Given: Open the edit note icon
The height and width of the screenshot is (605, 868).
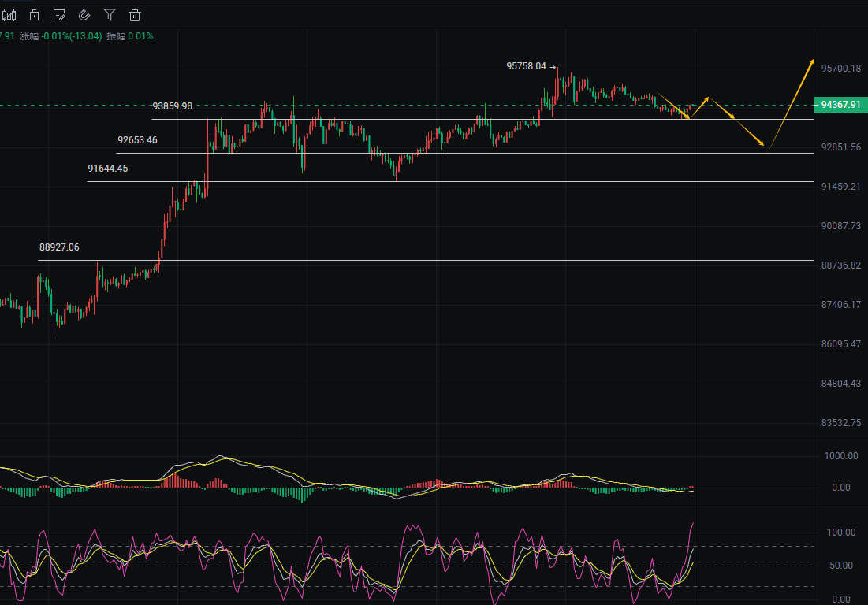Looking at the screenshot, I should [59, 15].
